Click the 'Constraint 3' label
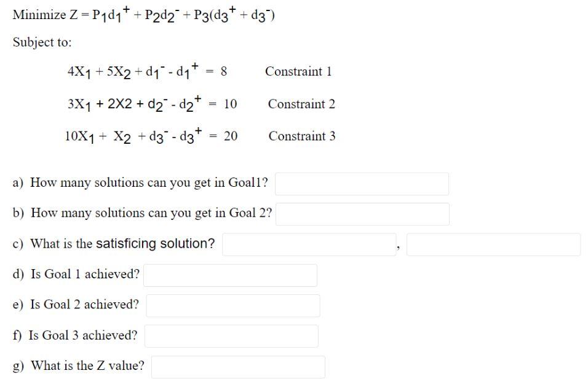 point(302,136)
